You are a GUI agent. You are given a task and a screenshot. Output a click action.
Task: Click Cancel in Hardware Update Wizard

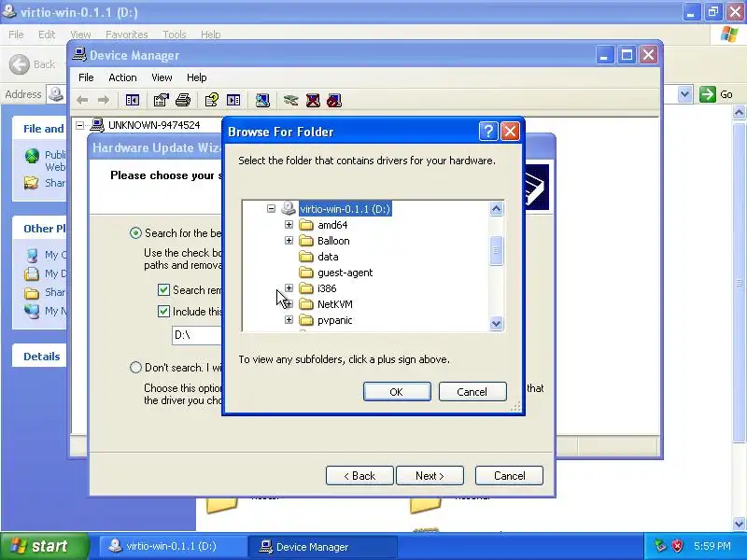tap(509, 476)
